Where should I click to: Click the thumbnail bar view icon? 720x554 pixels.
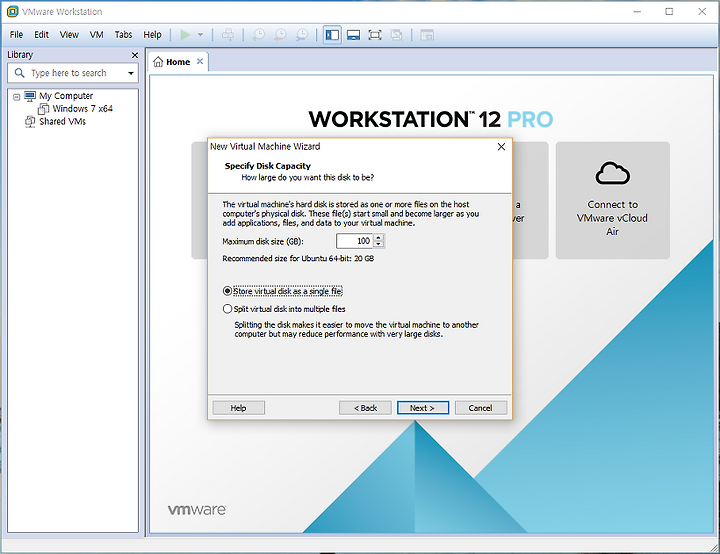(x=354, y=35)
